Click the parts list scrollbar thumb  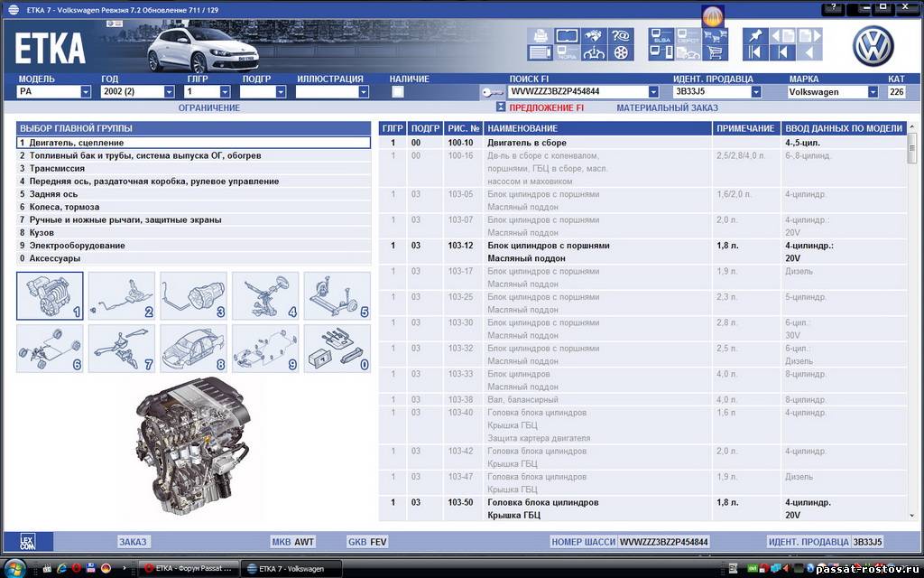pyautogui.click(x=912, y=147)
